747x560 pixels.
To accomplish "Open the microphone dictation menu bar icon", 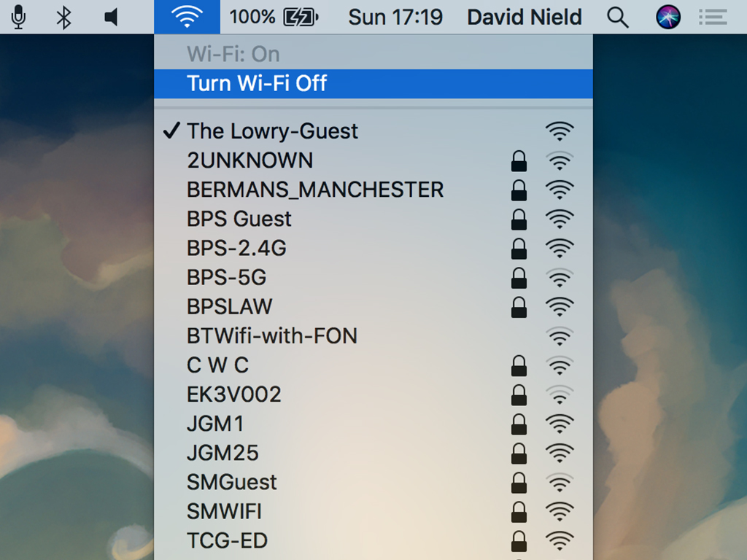I will tap(18, 17).
